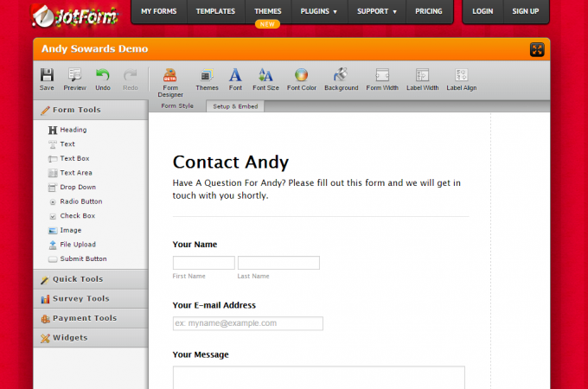Viewport: 588px width, 389px height.
Task: Switch to the Form Style tab
Action: pyautogui.click(x=177, y=106)
